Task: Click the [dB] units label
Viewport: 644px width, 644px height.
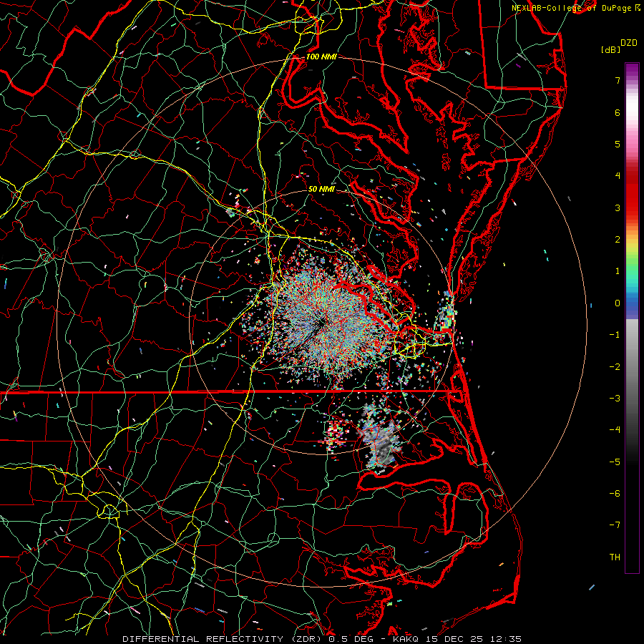Action: click(x=611, y=49)
